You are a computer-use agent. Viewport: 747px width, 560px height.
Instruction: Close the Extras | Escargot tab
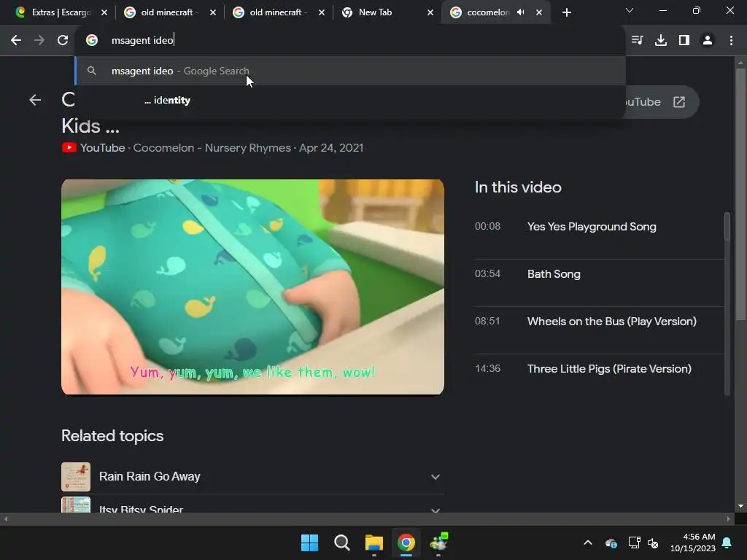coord(104,12)
